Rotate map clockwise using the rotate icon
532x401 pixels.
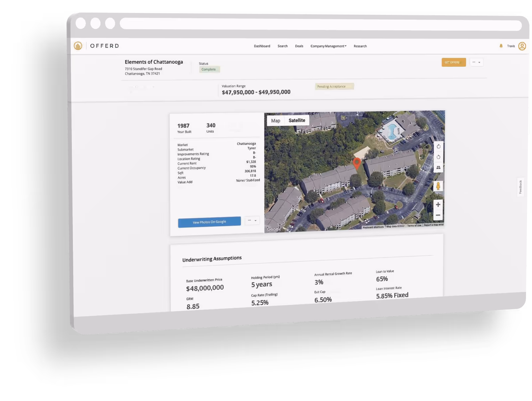click(x=439, y=147)
